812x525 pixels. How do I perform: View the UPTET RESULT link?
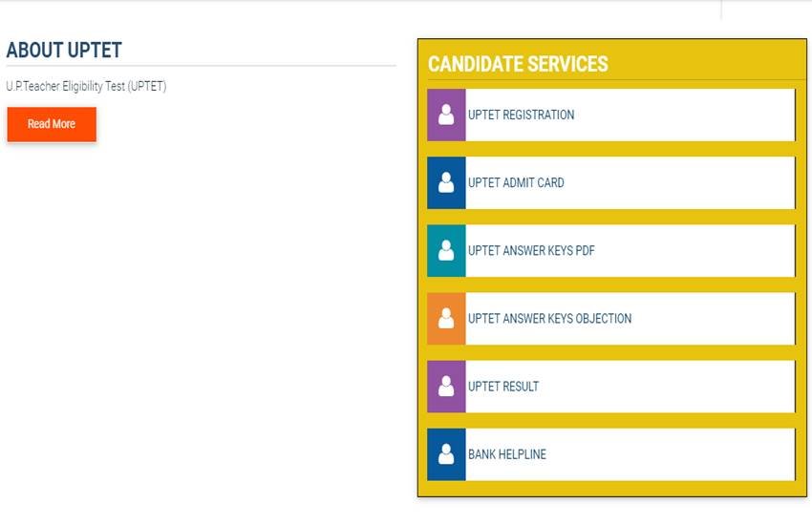pyautogui.click(x=503, y=387)
